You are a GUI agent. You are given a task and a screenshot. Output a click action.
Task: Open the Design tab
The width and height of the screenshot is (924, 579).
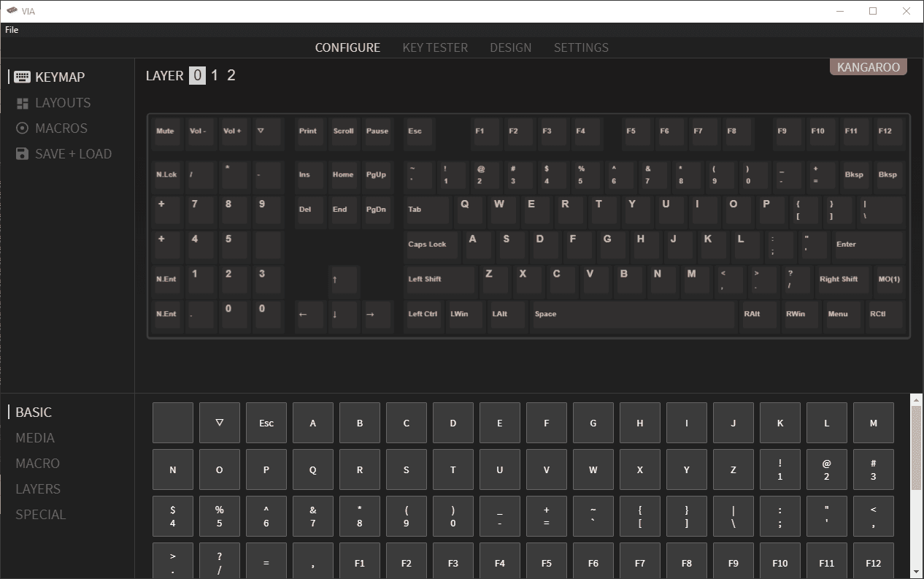pos(510,47)
